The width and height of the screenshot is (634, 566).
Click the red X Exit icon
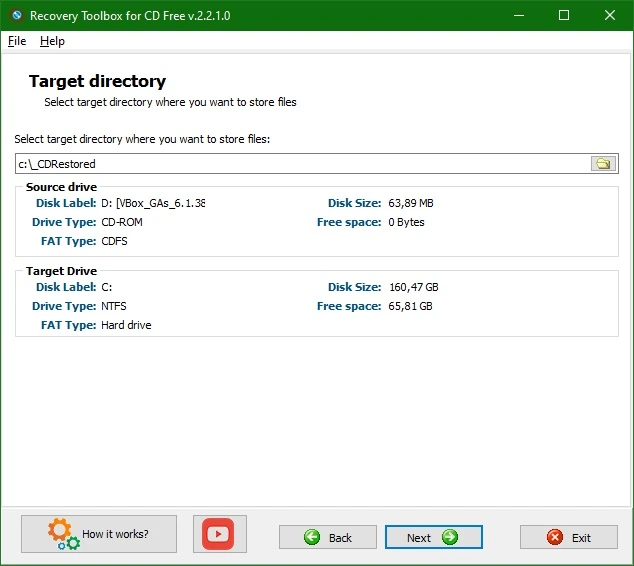click(555, 537)
